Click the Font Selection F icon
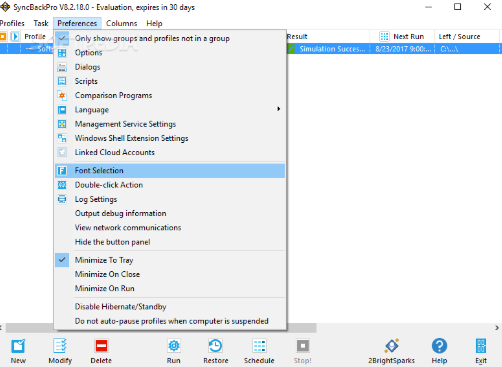This screenshot has height=367, width=502. click(x=62, y=171)
